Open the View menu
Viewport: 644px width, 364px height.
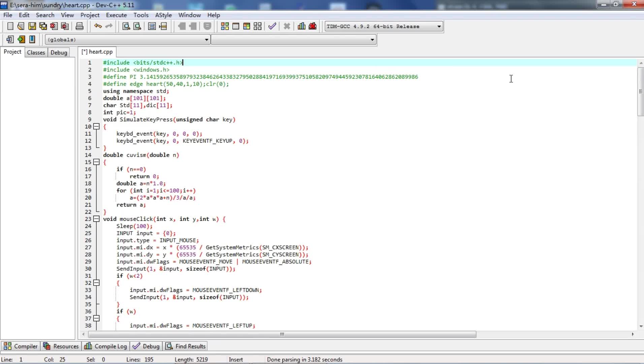coord(67,15)
